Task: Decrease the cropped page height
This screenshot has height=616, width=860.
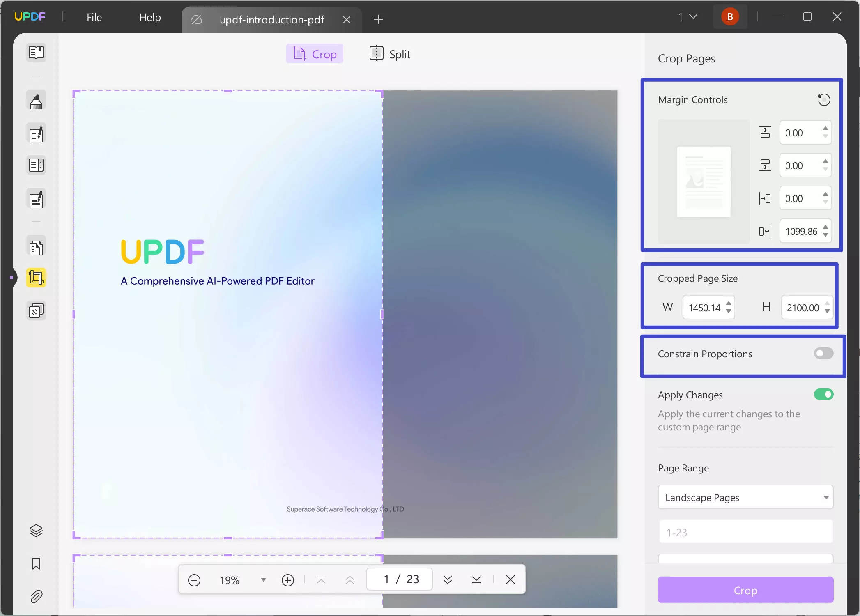Action: point(827,311)
